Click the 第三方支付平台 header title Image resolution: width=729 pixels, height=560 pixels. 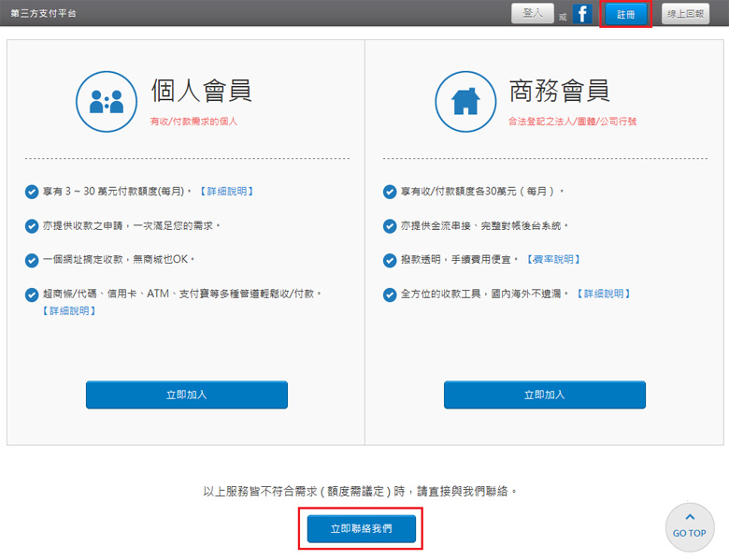click(x=43, y=13)
